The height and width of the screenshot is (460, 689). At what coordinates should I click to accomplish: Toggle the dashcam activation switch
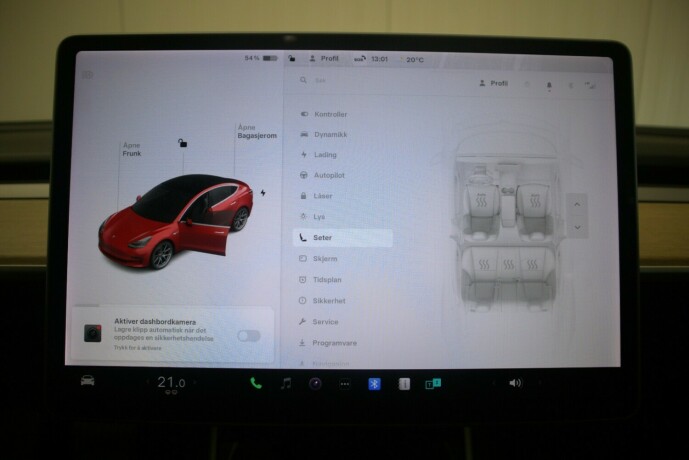pyautogui.click(x=249, y=336)
